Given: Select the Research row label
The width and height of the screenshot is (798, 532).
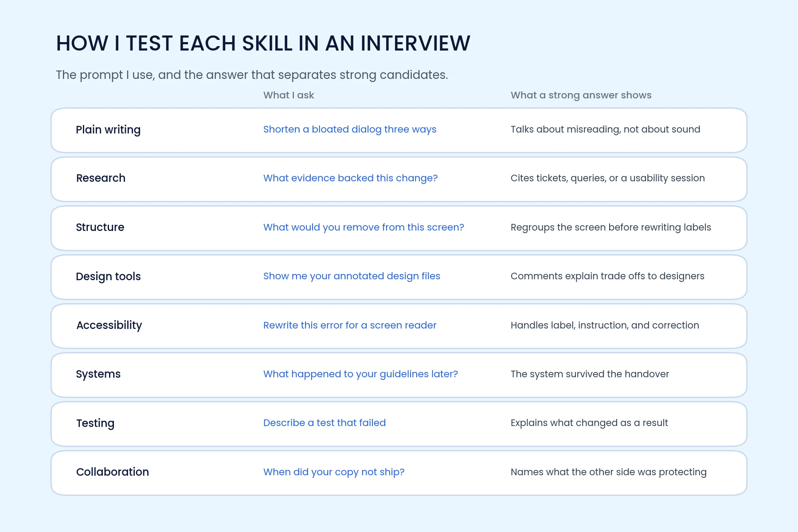Looking at the screenshot, I should 101,178.
